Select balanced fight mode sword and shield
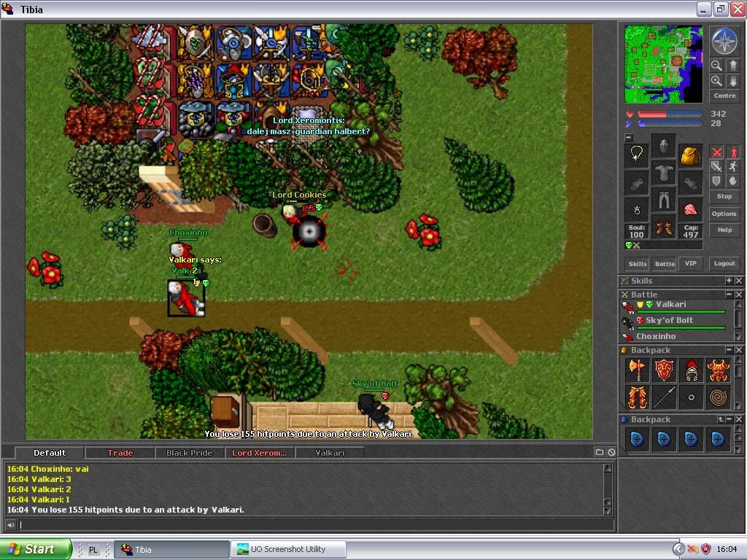The width and height of the screenshot is (747, 560). click(716, 166)
